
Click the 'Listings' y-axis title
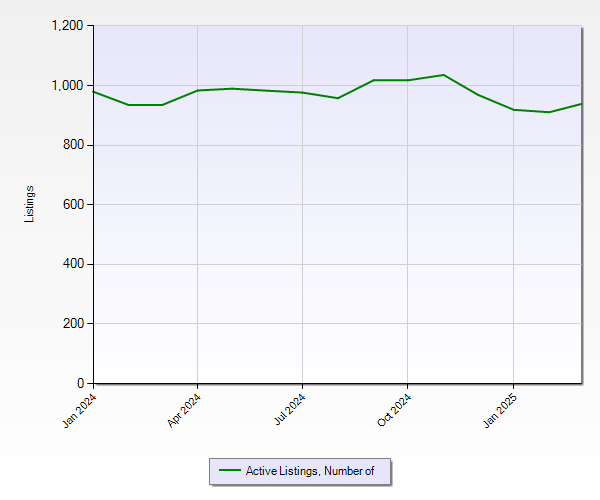tap(29, 204)
